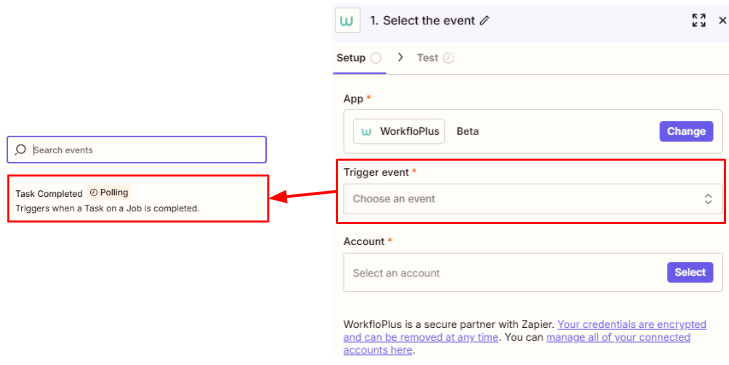
Task: Click the WorkfloPlus logo in the step header
Action: [347, 20]
